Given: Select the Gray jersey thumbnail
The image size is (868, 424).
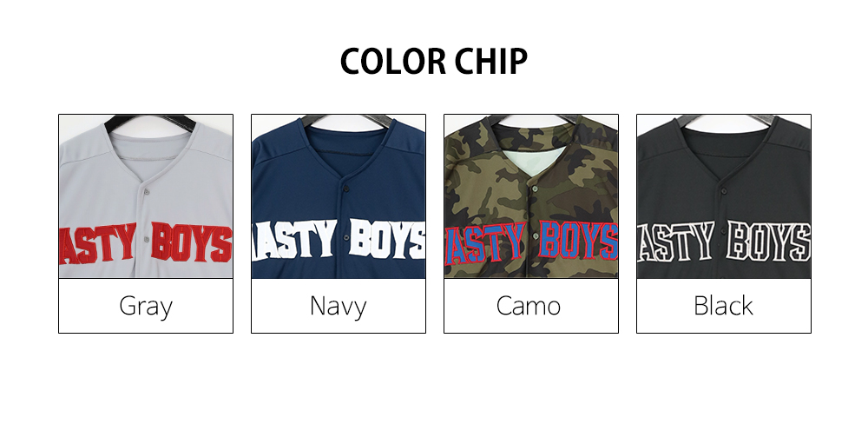Looking at the screenshot, I should (x=146, y=196).
